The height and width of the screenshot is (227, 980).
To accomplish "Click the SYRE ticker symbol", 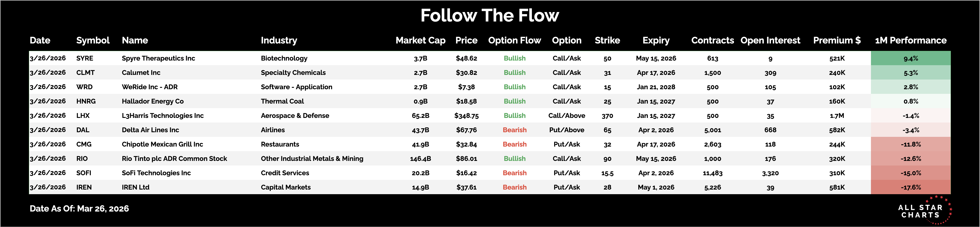I will 85,58.
